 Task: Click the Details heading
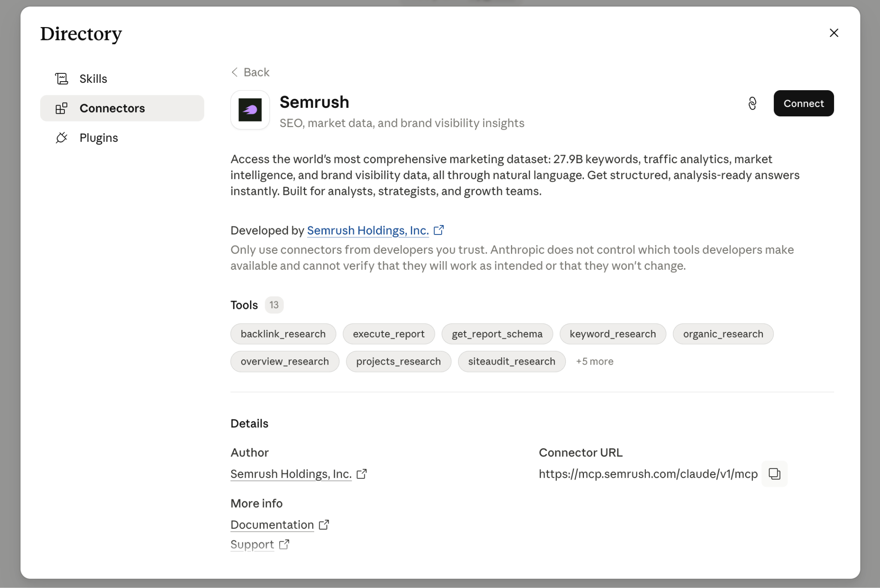tap(250, 423)
